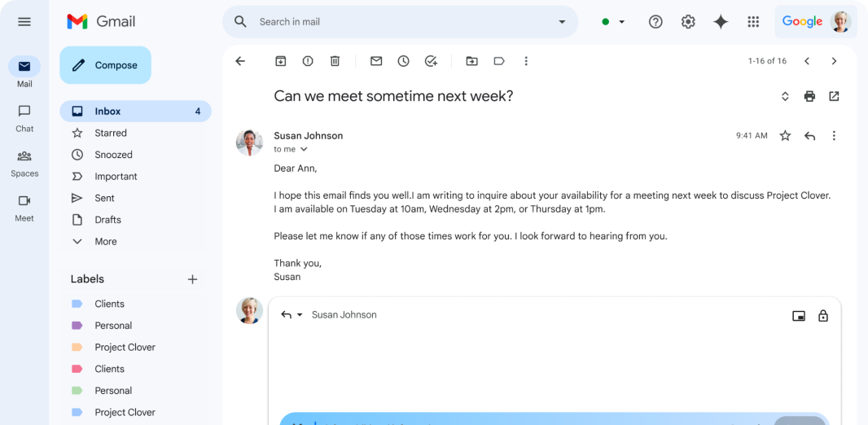This screenshot has height=425, width=868.
Task: Expand the 'to me' recipient details
Action: click(304, 150)
